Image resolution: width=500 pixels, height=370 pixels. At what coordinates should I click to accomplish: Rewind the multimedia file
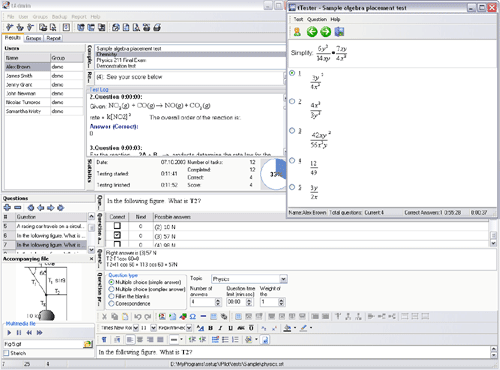click(x=29, y=332)
